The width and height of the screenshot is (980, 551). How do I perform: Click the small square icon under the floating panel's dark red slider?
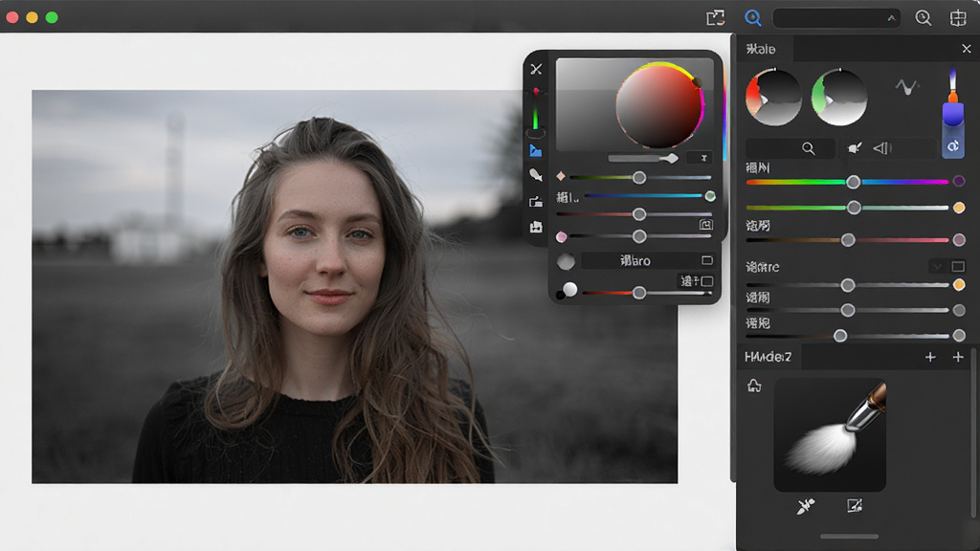click(x=705, y=225)
